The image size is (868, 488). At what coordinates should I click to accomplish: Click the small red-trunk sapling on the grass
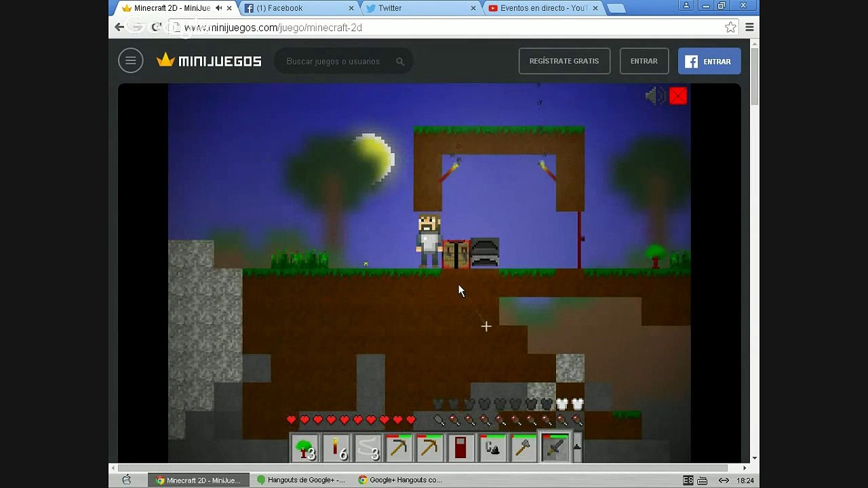[656, 256]
